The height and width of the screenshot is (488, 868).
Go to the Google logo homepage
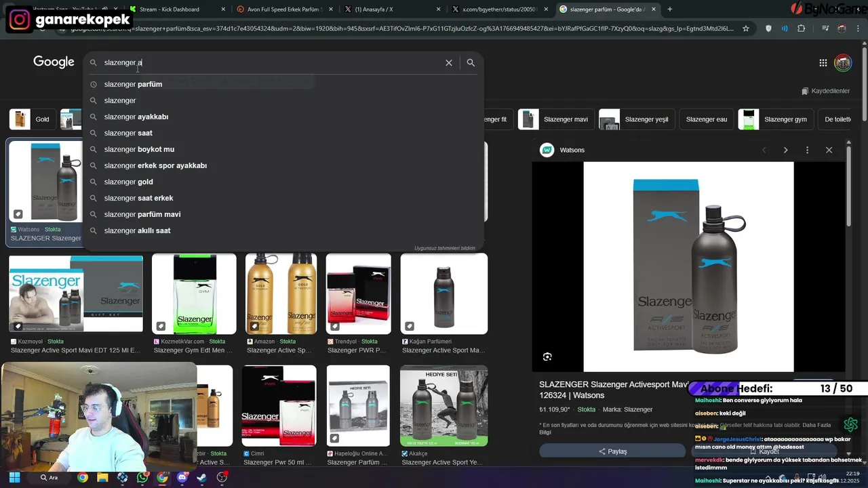click(54, 62)
